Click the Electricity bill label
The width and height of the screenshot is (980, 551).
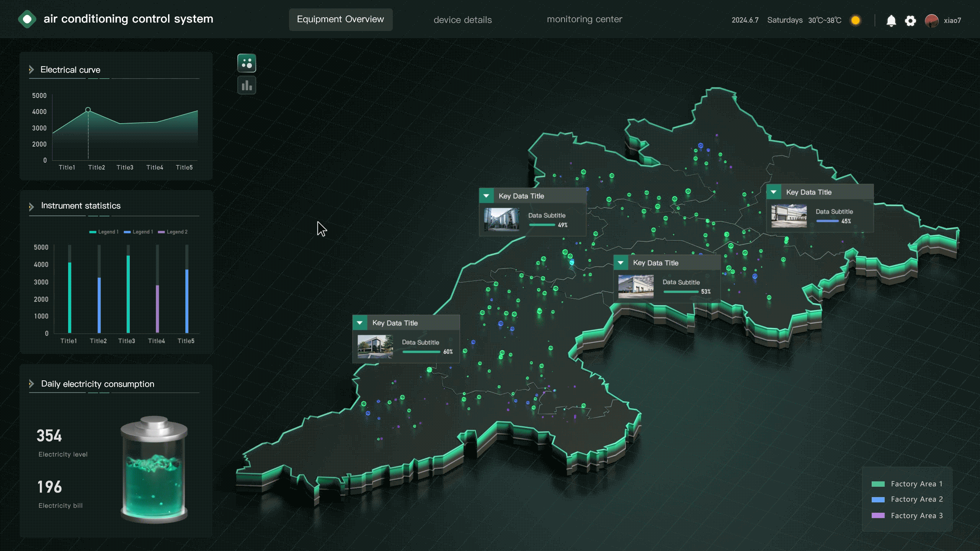coord(60,505)
